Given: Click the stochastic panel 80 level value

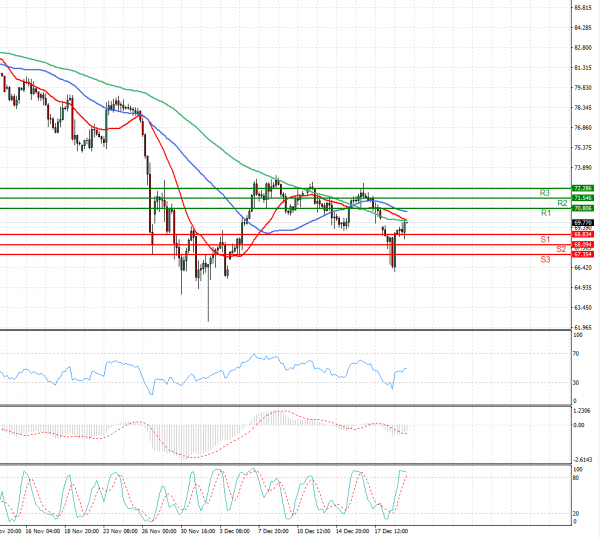Looking at the screenshot, I should (576, 478).
